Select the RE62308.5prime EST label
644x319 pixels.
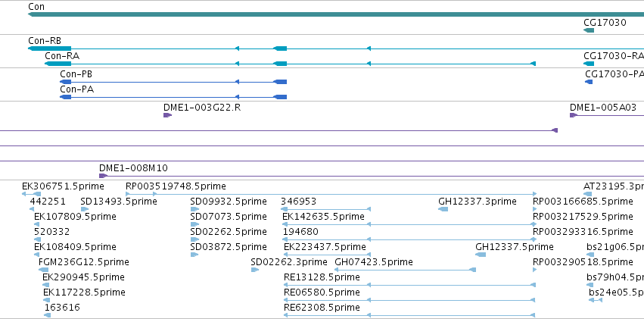(x=322, y=308)
